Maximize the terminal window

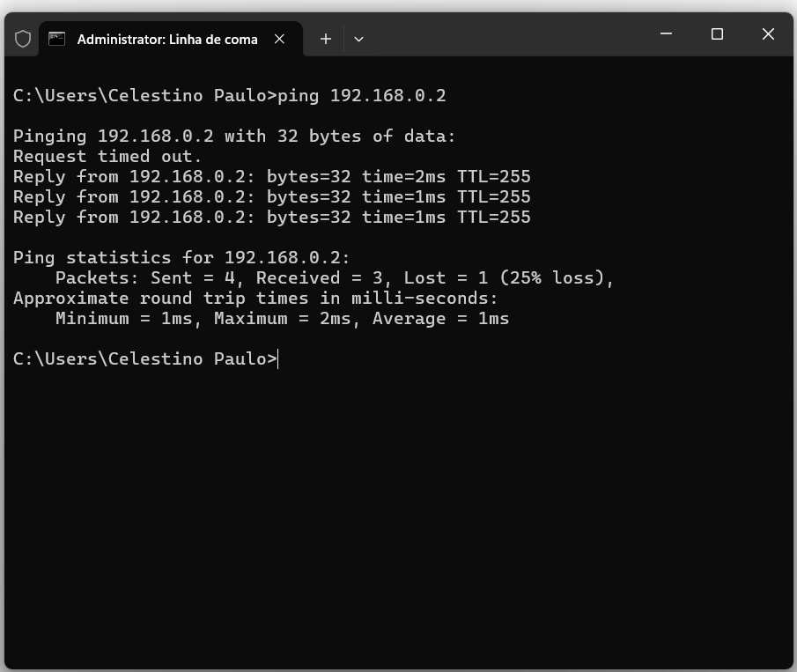(x=717, y=34)
